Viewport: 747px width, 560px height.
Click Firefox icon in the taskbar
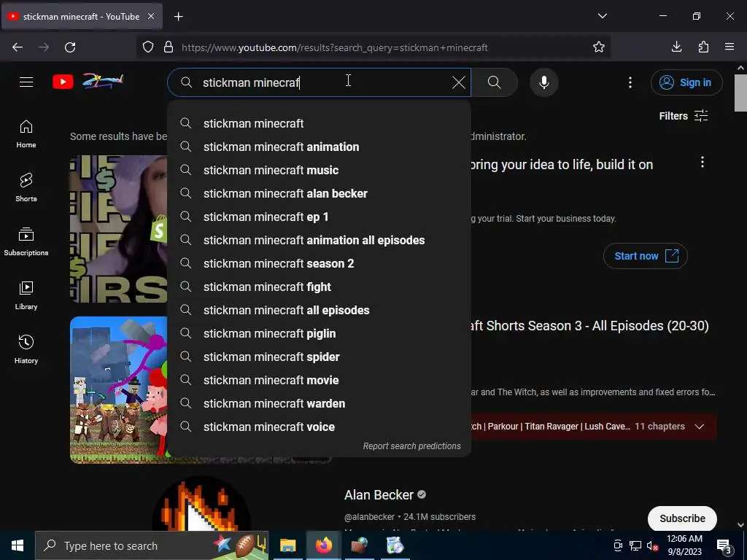(323, 545)
